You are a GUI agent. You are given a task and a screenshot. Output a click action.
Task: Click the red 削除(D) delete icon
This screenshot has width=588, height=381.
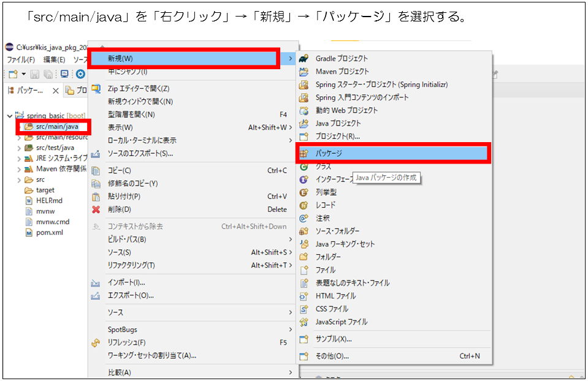[96, 209]
